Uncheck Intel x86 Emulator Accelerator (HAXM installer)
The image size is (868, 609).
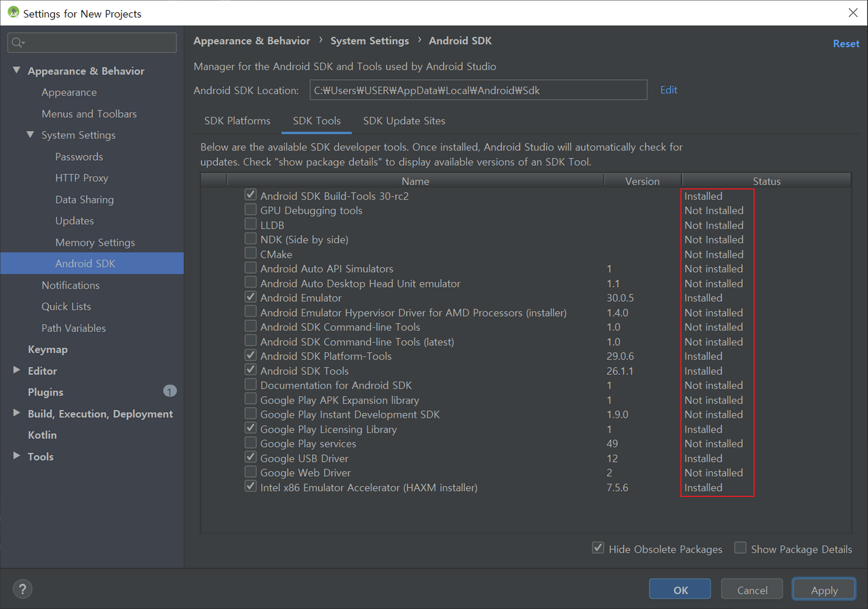tap(251, 487)
